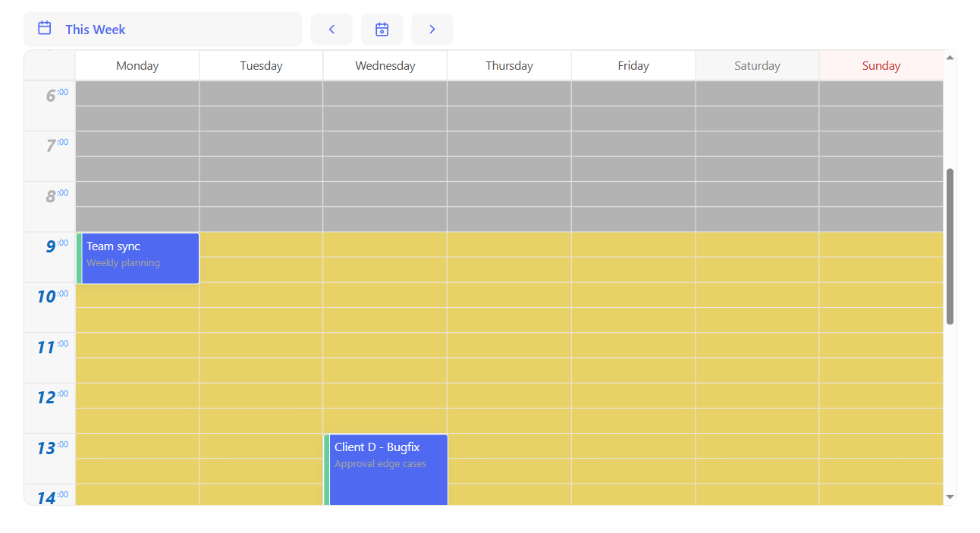Select the Friday column header
This screenshot has width=980, height=533.
click(x=633, y=66)
